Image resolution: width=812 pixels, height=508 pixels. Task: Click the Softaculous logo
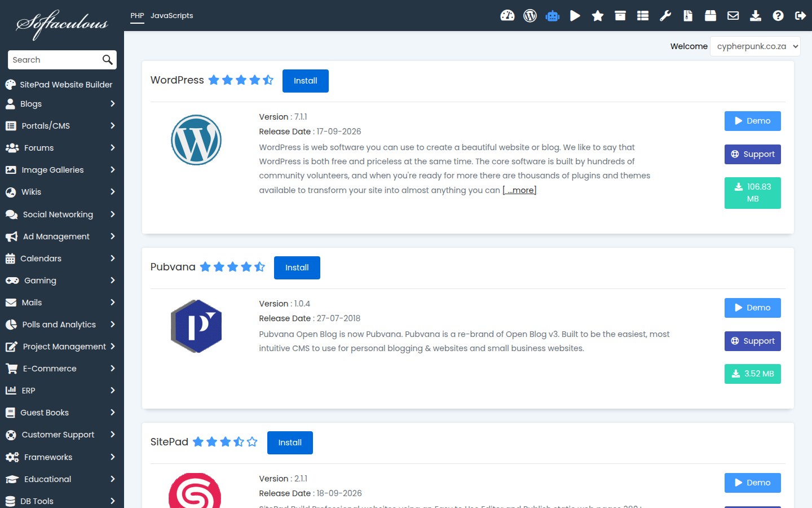pyautogui.click(x=62, y=24)
